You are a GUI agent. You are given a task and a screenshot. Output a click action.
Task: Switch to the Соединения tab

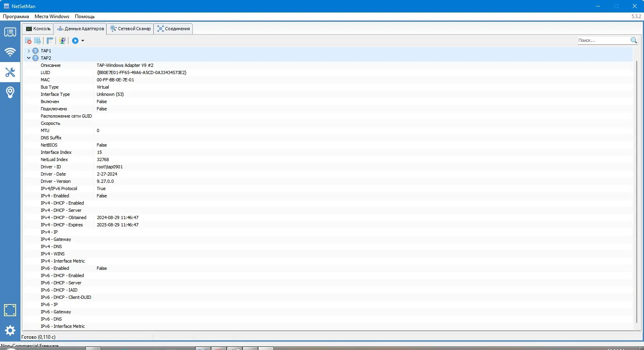[x=173, y=29]
